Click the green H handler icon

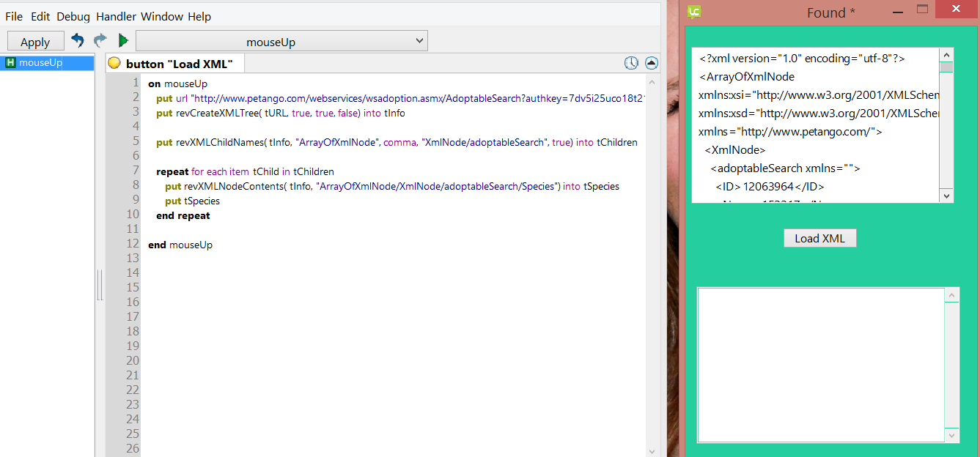[x=10, y=63]
